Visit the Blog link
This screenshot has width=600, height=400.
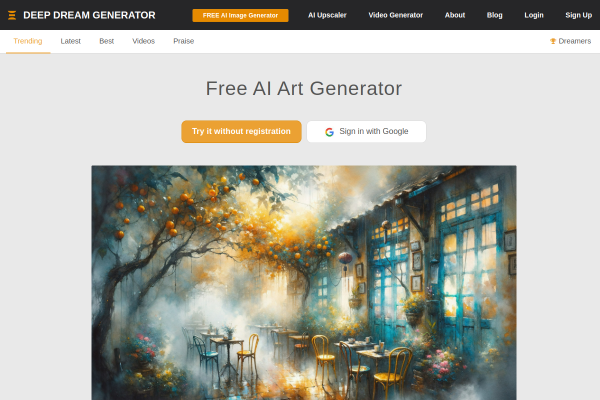494,15
